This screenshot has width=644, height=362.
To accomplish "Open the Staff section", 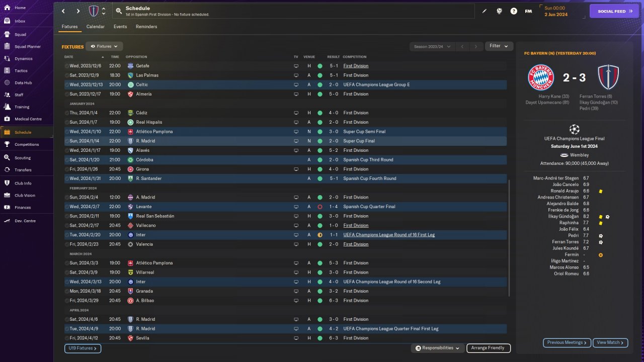I will [x=19, y=95].
